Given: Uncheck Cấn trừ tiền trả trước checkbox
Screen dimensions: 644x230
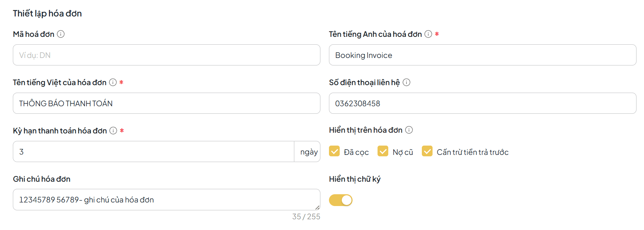Looking at the screenshot, I should (x=427, y=151).
